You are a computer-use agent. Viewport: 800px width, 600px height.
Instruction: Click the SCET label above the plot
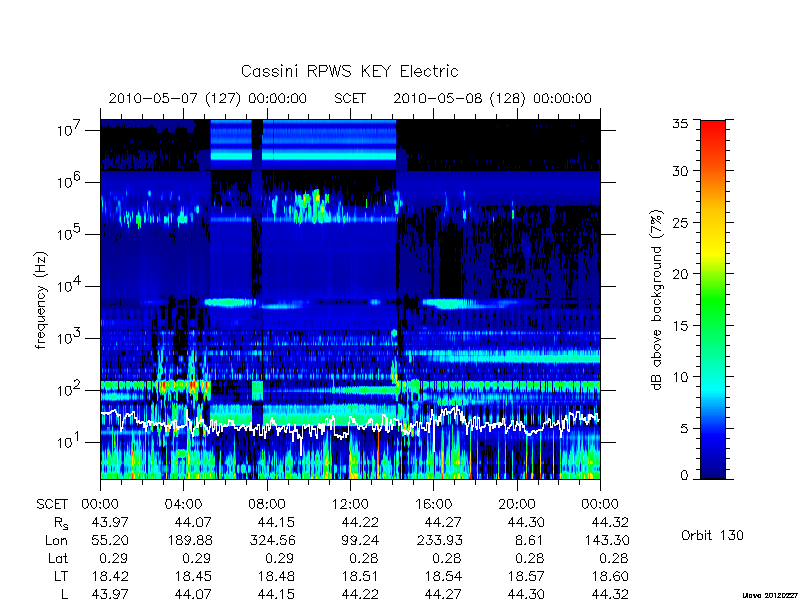point(350,98)
